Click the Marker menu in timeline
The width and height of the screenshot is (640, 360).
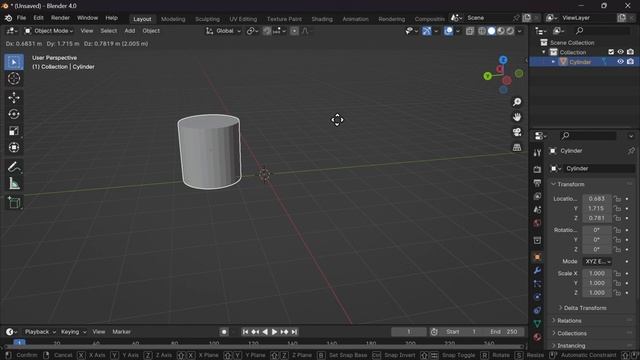pyautogui.click(x=122, y=332)
